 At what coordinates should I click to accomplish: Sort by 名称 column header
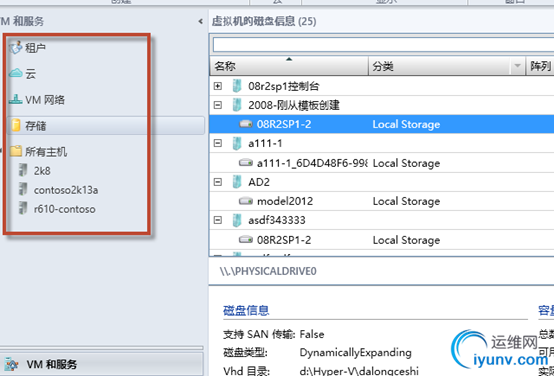289,66
